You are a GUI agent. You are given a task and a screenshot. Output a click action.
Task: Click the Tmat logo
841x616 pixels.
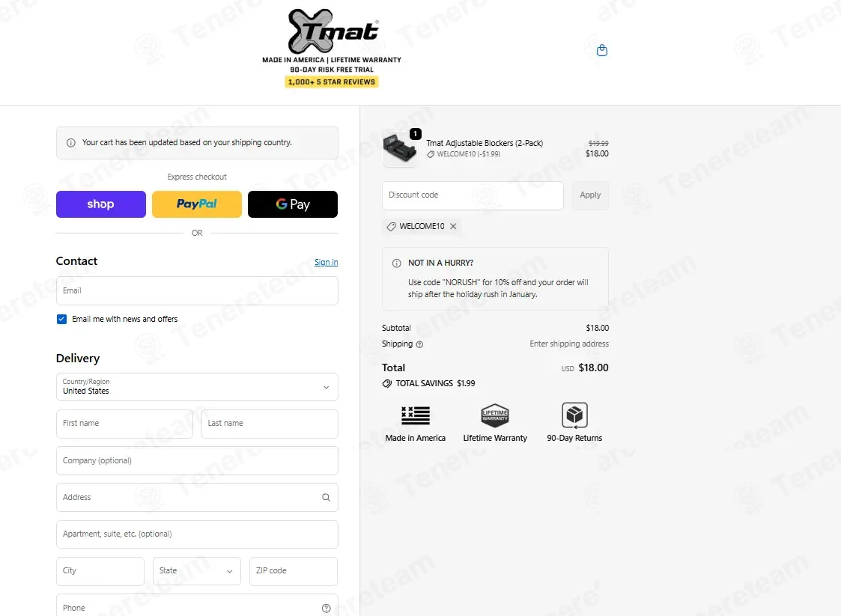pos(333,31)
